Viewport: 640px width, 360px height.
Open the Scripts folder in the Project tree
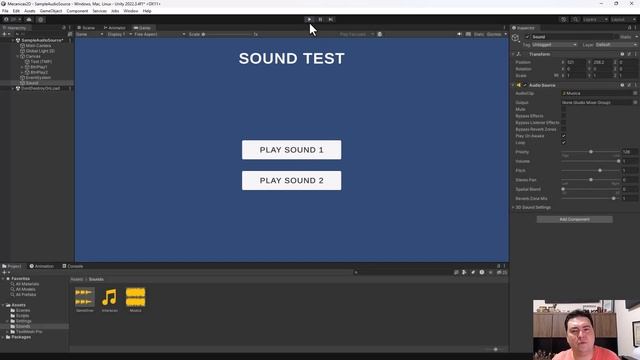[x=20, y=316]
